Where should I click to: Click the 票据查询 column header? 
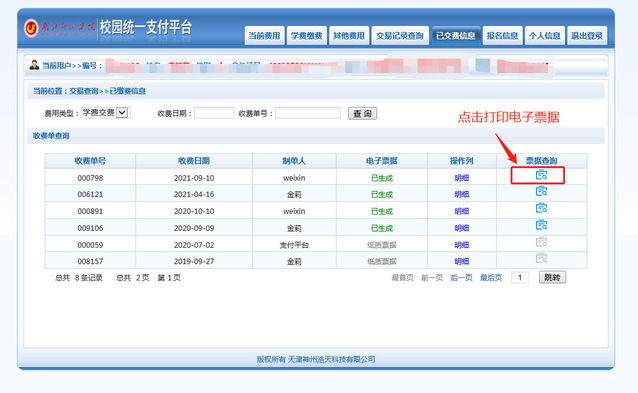(542, 161)
